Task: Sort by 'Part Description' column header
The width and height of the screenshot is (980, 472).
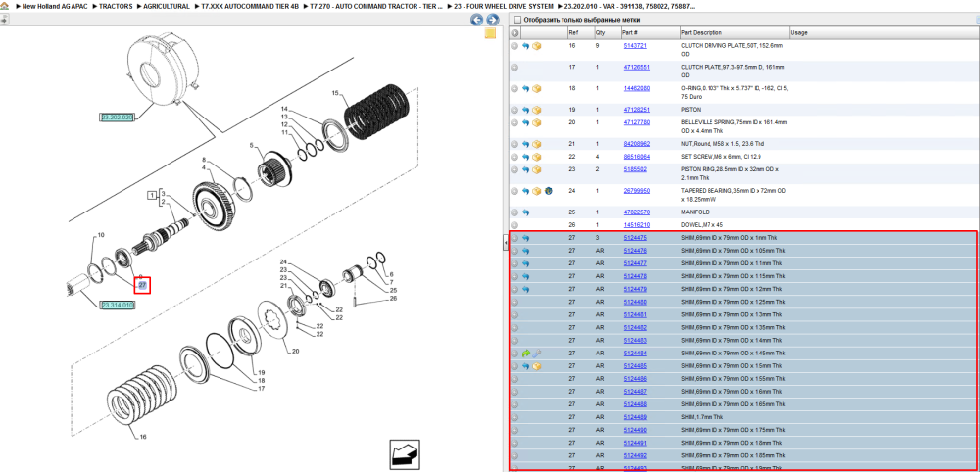Action: tap(702, 32)
